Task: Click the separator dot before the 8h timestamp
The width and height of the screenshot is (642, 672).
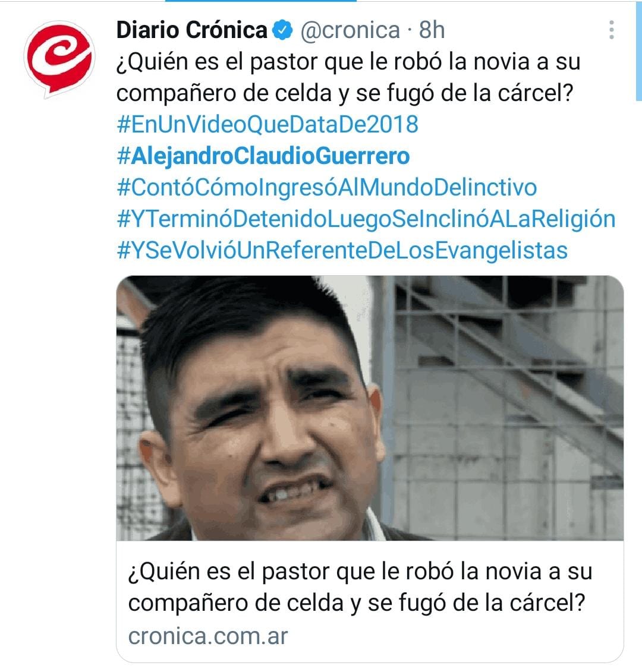Action: pyautogui.click(x=410, y=30)
